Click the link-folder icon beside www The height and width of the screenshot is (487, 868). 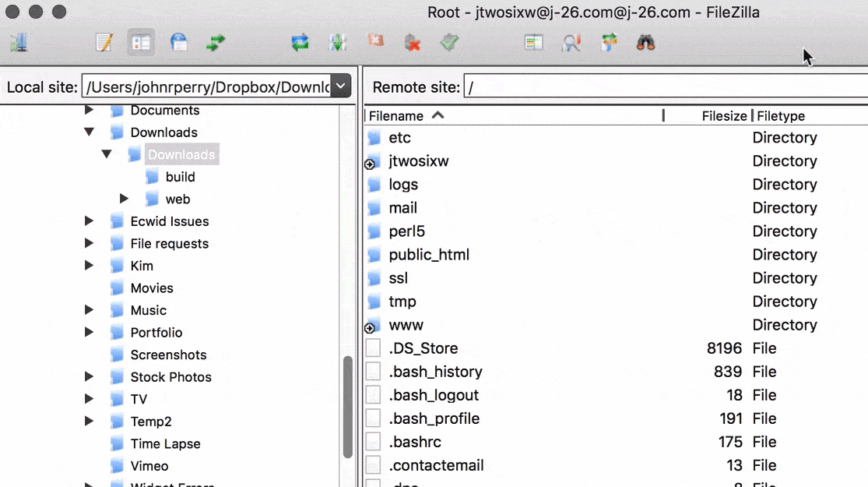pyautogui.click(x=373, y=326)
